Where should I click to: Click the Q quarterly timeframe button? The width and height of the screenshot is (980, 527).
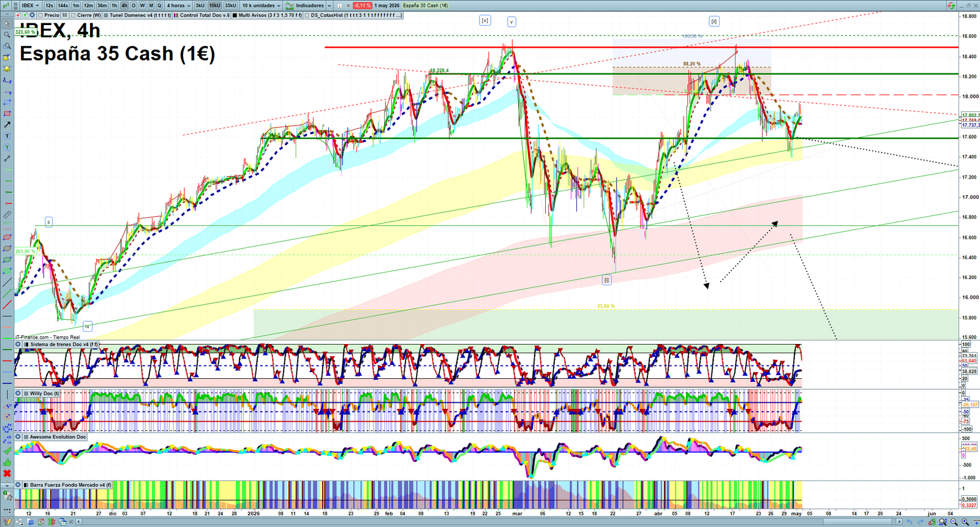point(159,6)
